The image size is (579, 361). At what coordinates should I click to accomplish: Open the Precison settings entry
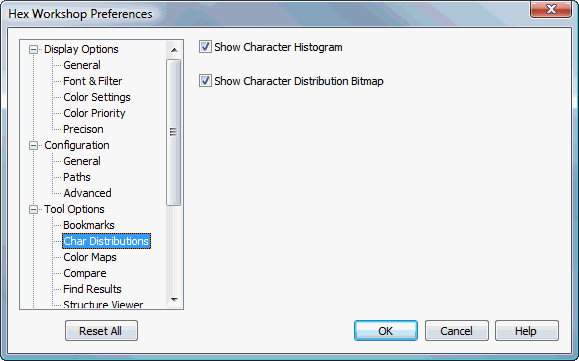(83, 129)
